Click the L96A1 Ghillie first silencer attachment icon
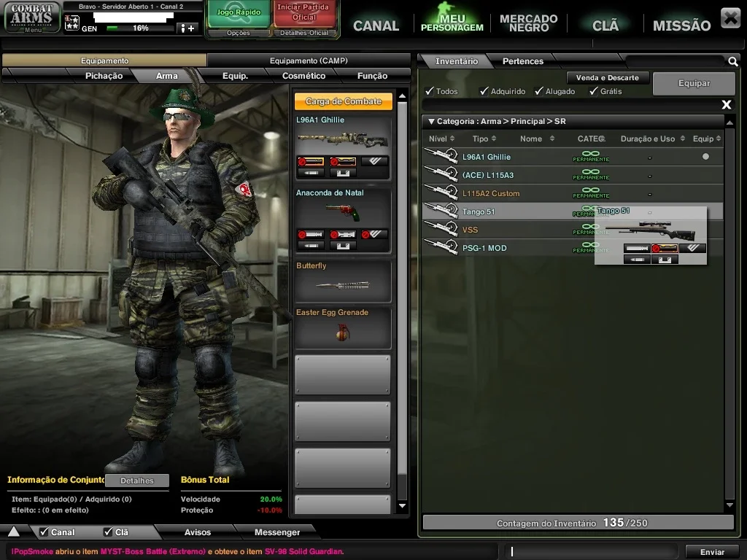747x560 pixels. click(311, 162)
